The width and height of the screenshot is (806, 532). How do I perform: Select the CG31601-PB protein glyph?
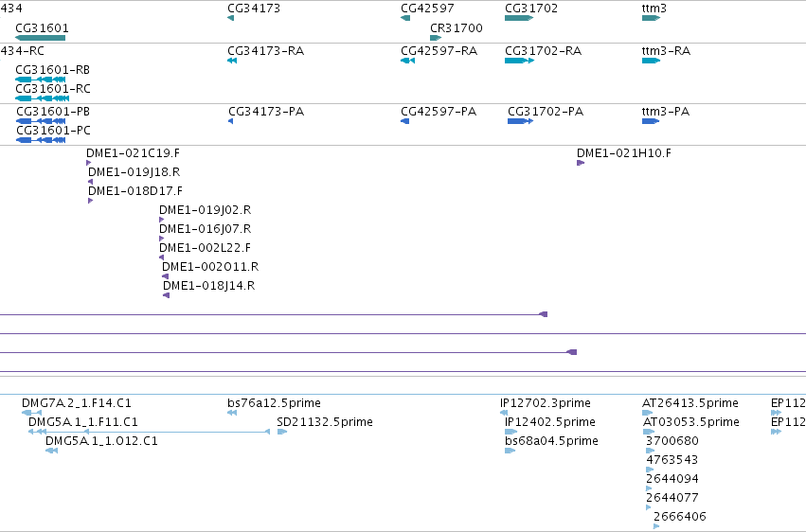pyautogui.click(x=41, y=121)
